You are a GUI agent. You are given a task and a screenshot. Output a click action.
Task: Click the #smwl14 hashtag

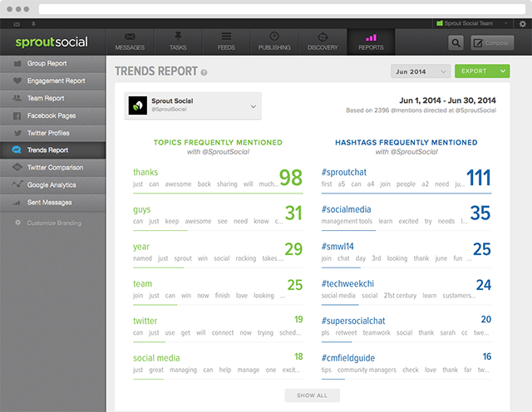[x=337, y=247]
